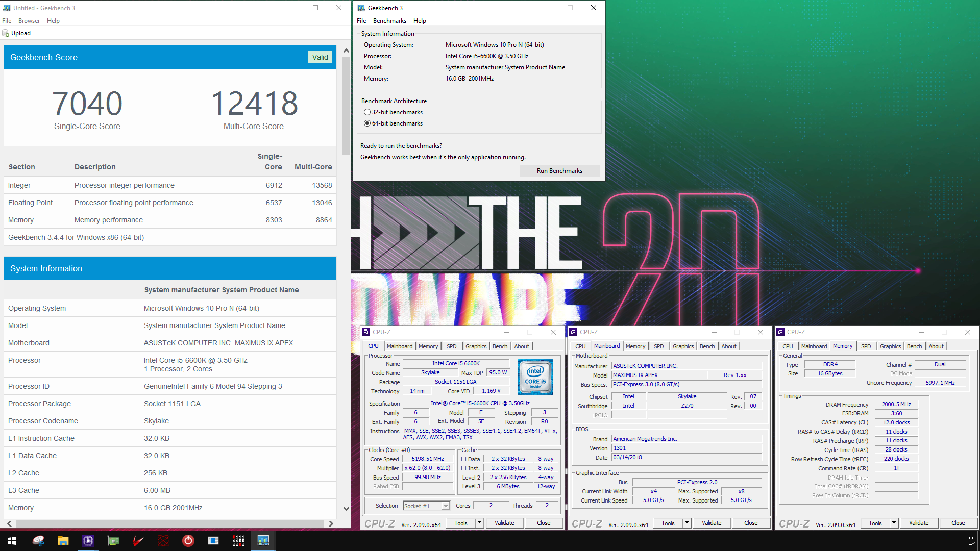The image size is (980, 551).
Task: Click the BIOS Version 1301 field
Action: point(687,448)
